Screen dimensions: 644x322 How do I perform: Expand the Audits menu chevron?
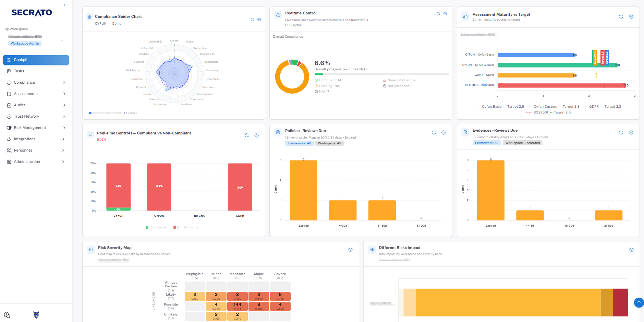pyautogui.click(x=64, y=105)
